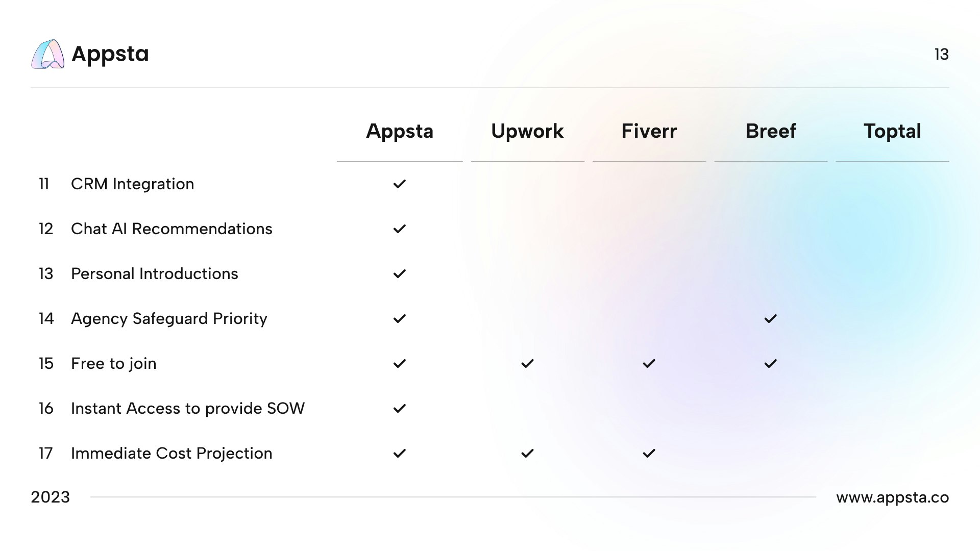Screen dimensions: 980x551
Task: Click the Appsta checkmark for Personal Introductions
Action: point(400,273)
